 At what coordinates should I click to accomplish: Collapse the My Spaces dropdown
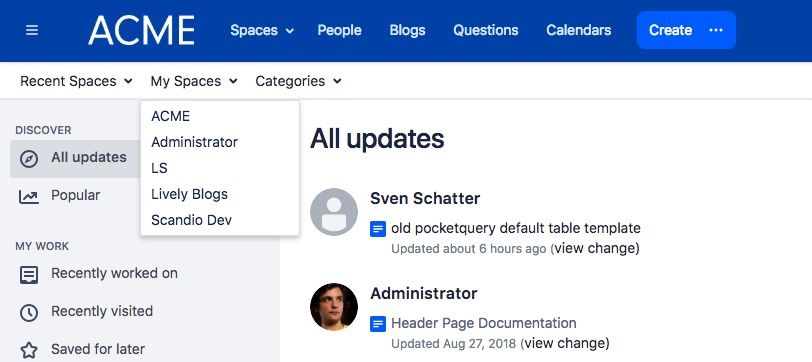pyautogui.click(x=194, y=81)
